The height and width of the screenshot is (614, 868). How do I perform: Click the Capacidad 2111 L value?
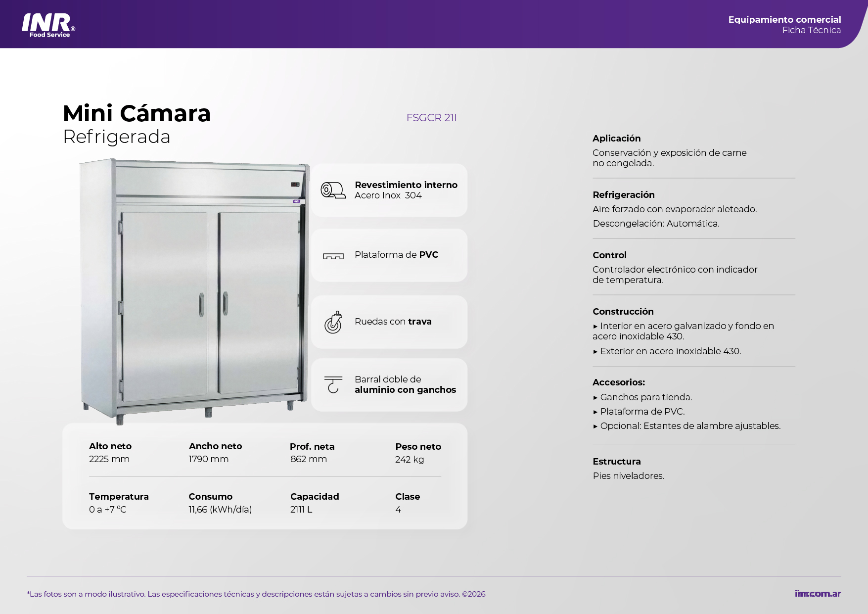click(x=301, y=510)
